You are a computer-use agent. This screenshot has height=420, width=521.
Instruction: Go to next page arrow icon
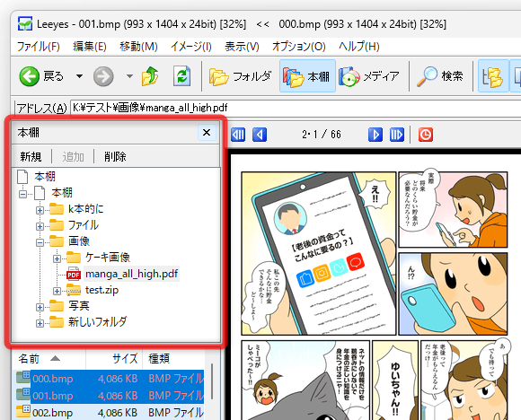tap(375, 135)
